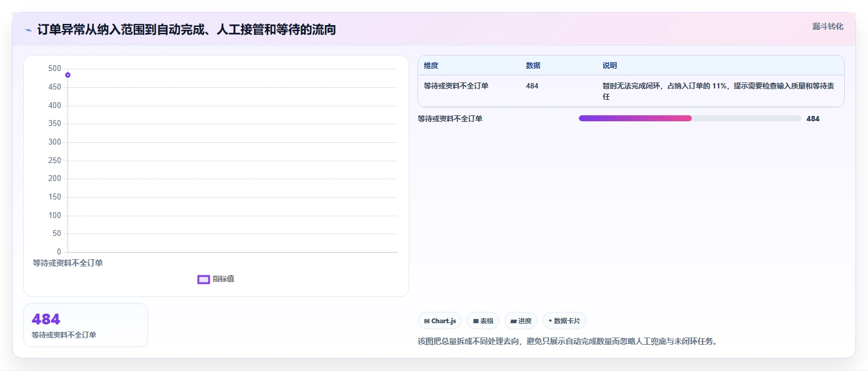Toggle the 指标值 legend color box
The width and height of the screenshot is (868, 371).
(x=204, y=279)
